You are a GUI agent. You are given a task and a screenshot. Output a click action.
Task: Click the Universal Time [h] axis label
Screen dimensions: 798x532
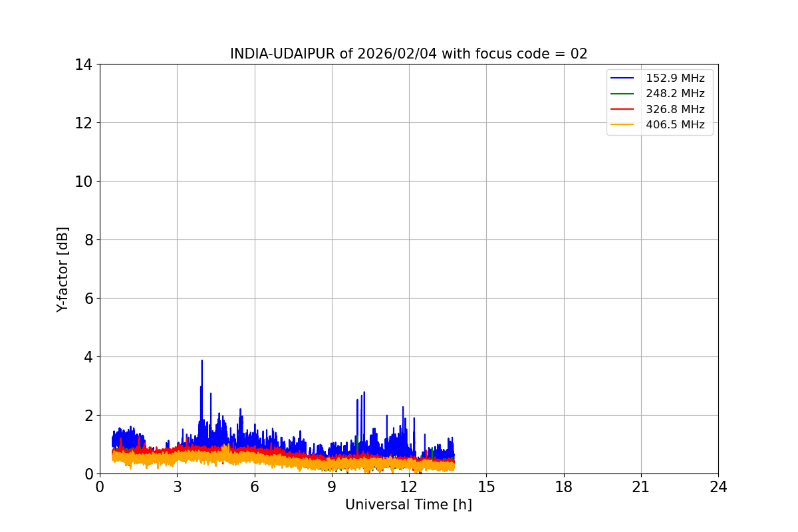[x=408, y=505]
